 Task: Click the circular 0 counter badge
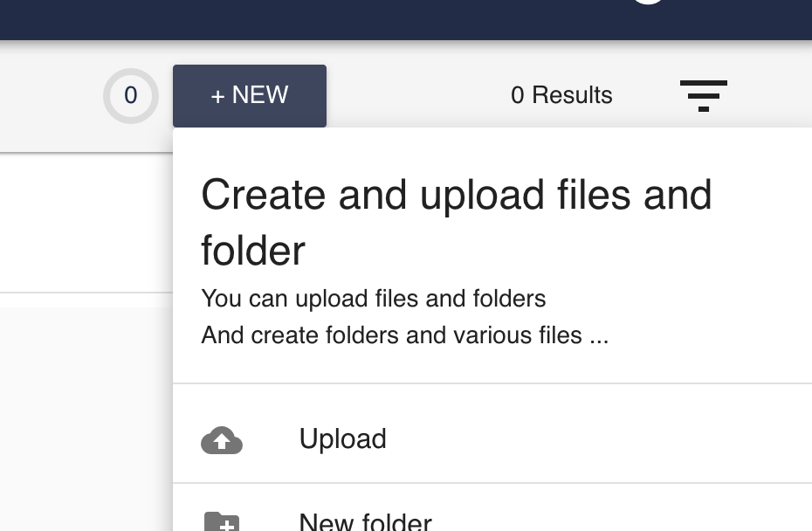click(131, 96)
